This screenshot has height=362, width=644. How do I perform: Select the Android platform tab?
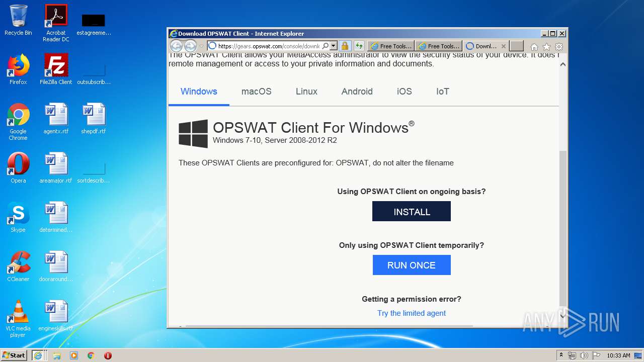click(x=357, y=92)
